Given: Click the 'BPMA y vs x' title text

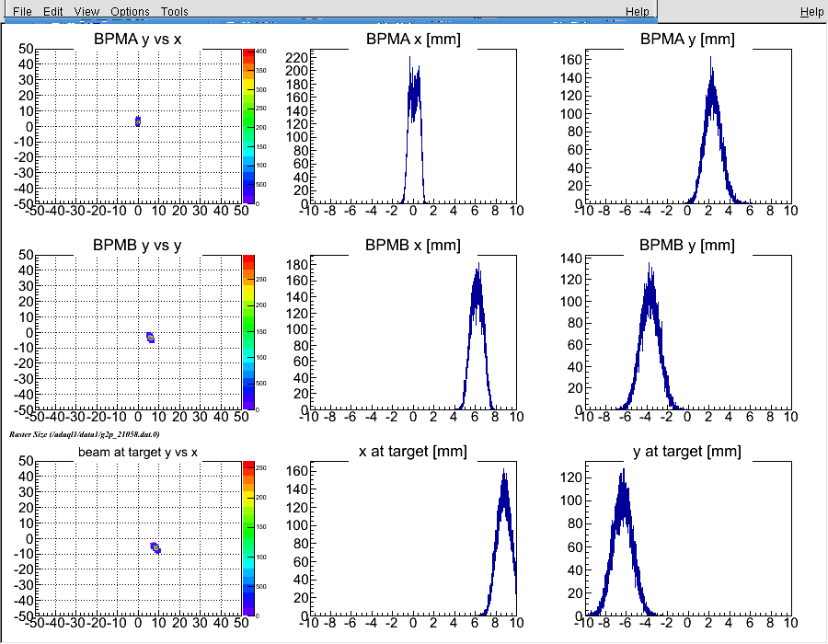Looking at the screenshot, I should pos(137,39).
